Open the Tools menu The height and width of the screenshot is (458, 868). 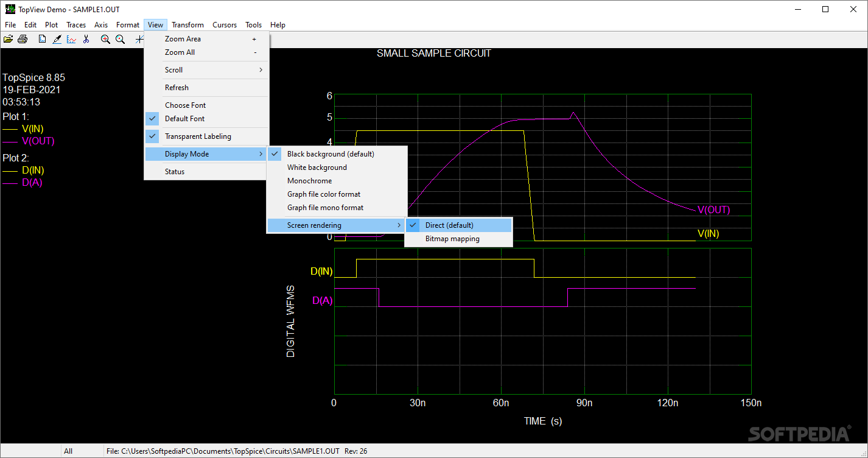pyautogui.click(x=254, y=25)
